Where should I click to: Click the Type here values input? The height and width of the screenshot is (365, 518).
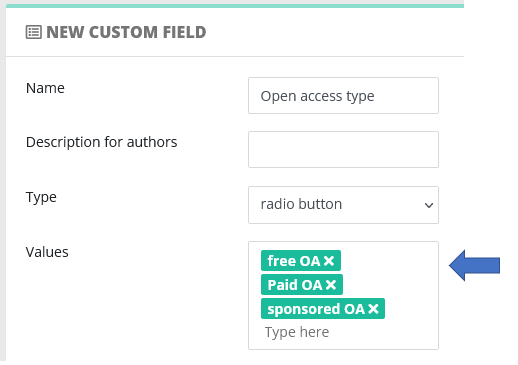(297, 332)
